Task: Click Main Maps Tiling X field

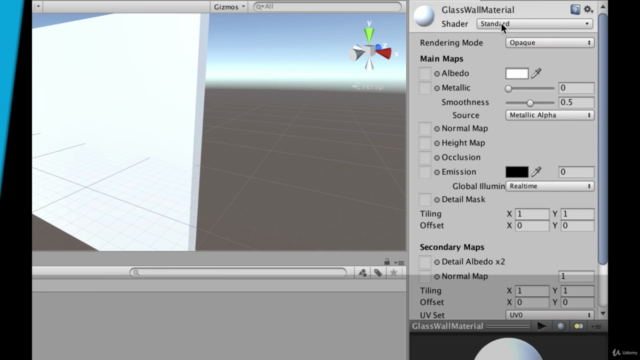Action: tap(532, 214)
